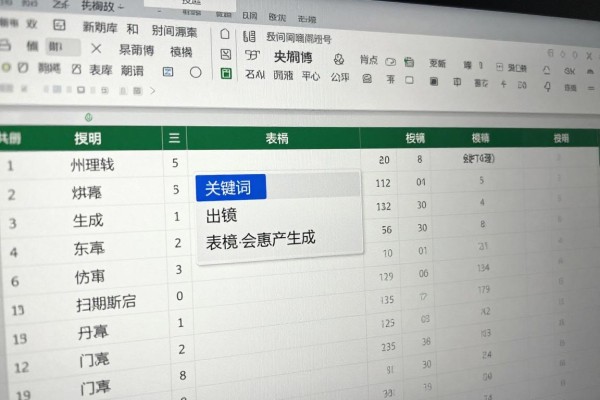Choose the popup entry ending in 产生成
Image resolution: width=600 pixels, height=400 pixels.
click(260, 240)
